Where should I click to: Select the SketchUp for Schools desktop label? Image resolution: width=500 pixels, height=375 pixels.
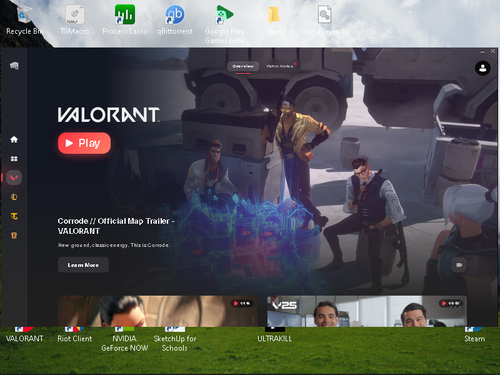click(x=175, y=343)
